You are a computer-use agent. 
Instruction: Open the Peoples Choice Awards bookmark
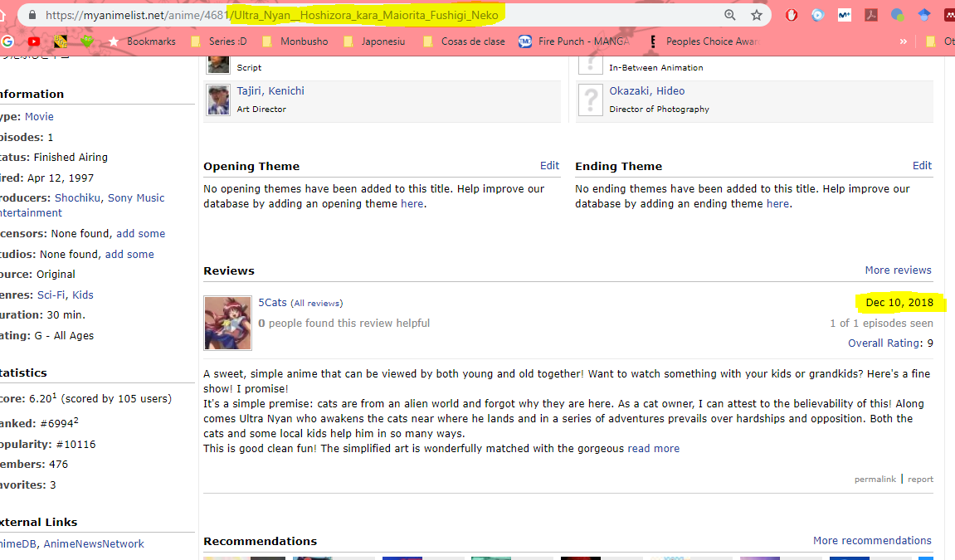pos(704,41)
